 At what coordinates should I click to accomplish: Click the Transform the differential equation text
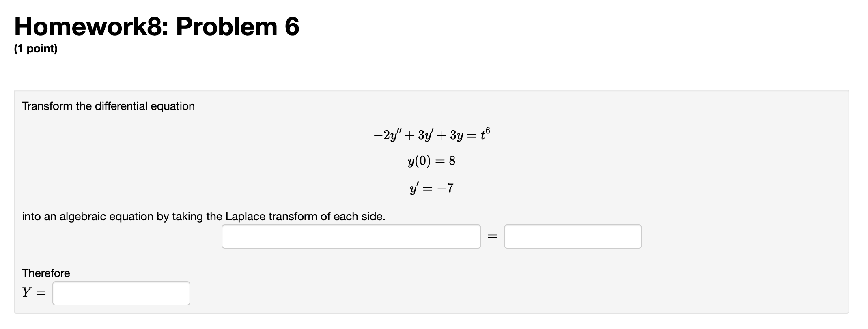108,106
